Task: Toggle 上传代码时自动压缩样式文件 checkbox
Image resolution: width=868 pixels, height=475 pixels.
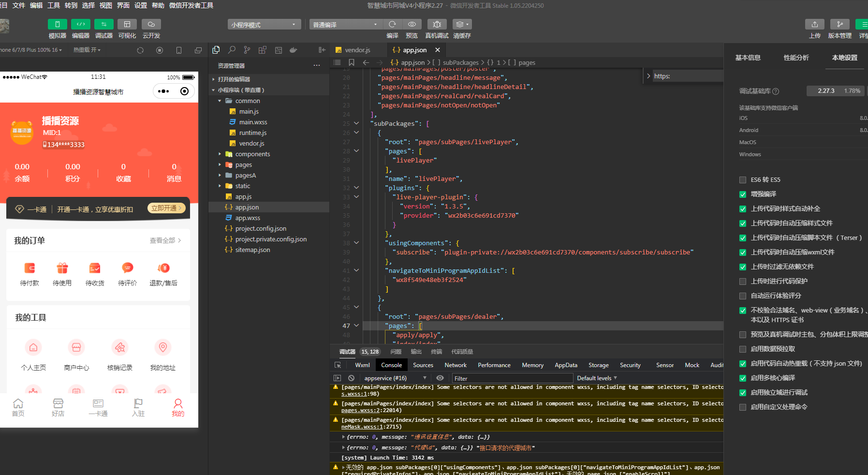Action: 743,223
